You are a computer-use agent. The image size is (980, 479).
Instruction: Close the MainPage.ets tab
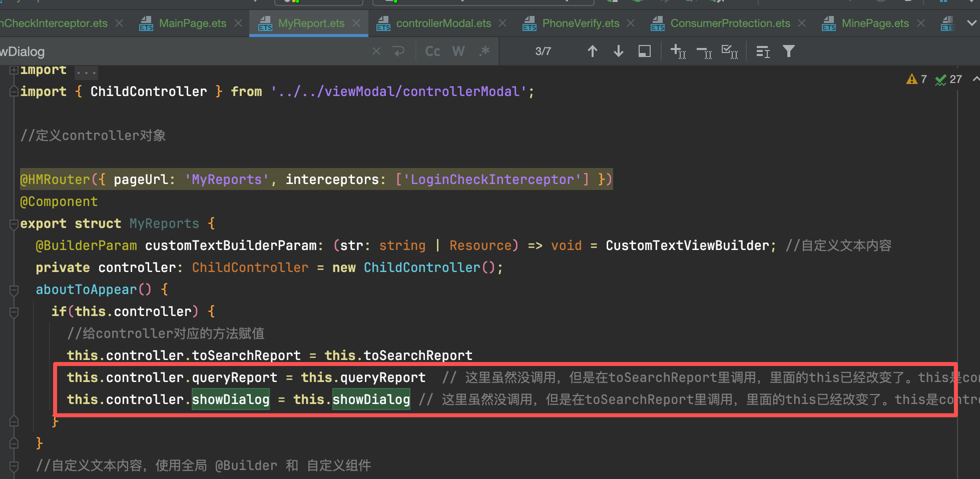tap(238, 23)
